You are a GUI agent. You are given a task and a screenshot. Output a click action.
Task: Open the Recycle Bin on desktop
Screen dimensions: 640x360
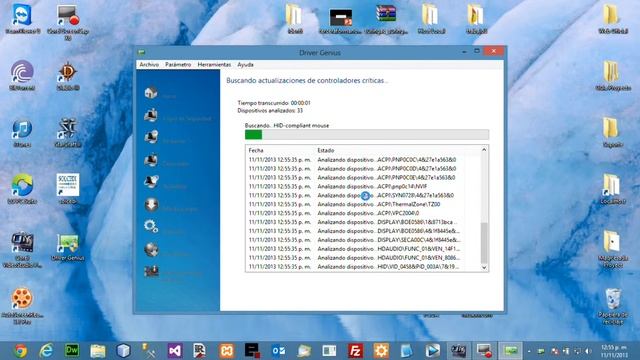pyautogui.click(x=613, y=306)
